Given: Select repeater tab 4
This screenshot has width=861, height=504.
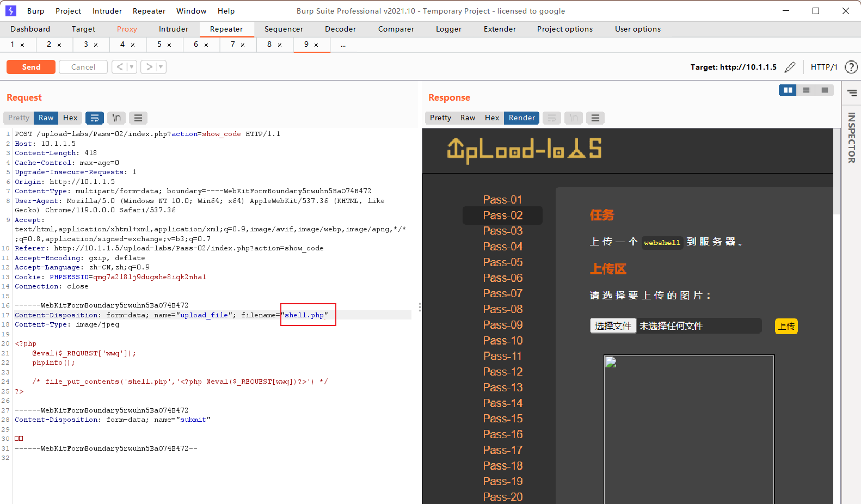Looking at the screenshot, I should point(122,45).
